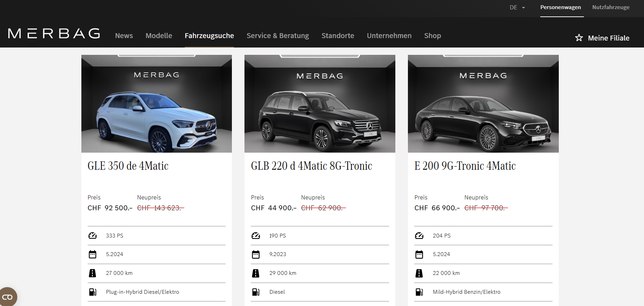Click the fuel pump icon beside Plug-in-Hybrid Diesel/Elektro
The height and width of the screenshot is (306, 644).
[x=93, y=292]
